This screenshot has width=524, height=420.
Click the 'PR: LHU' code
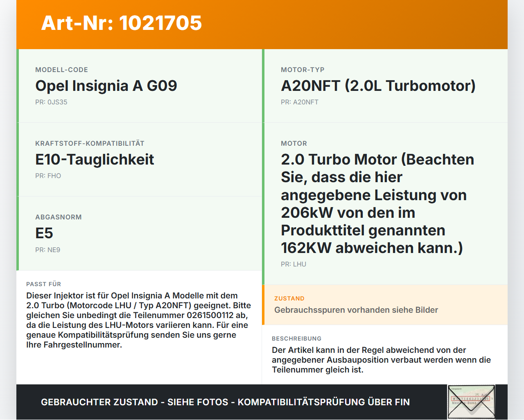pos(294,264)
